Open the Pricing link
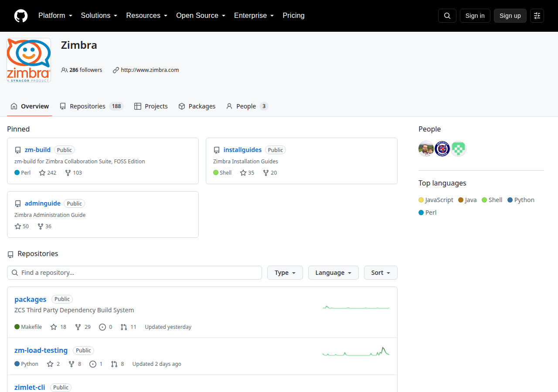This screenshot has height=392, width=558. [x=294, y=16]
